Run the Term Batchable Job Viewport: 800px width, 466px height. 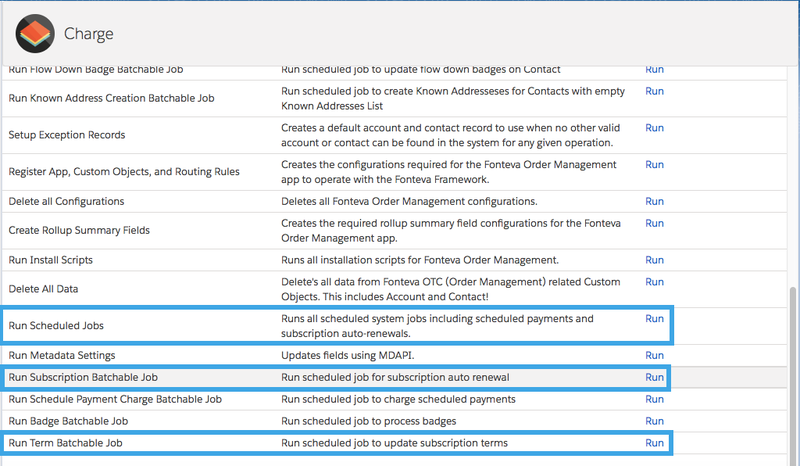(654, 443)
